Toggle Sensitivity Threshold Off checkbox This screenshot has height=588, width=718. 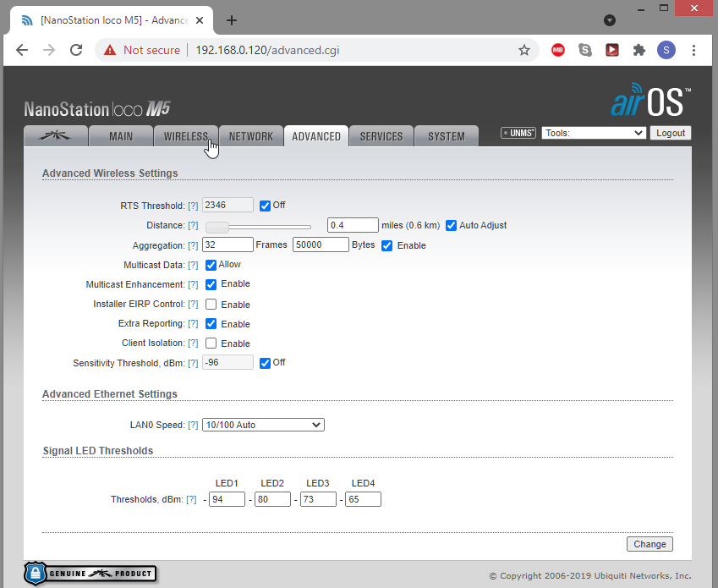(265, 363)
